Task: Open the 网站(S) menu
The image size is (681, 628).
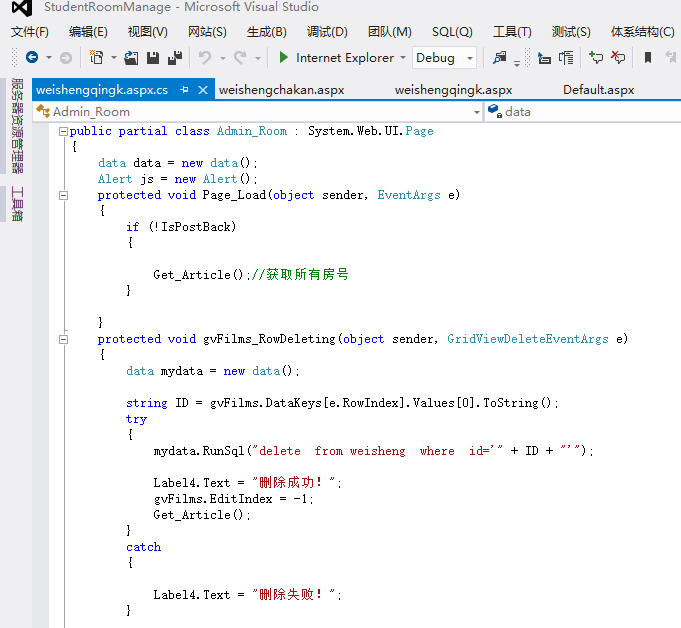Action: tap(207, 32)
